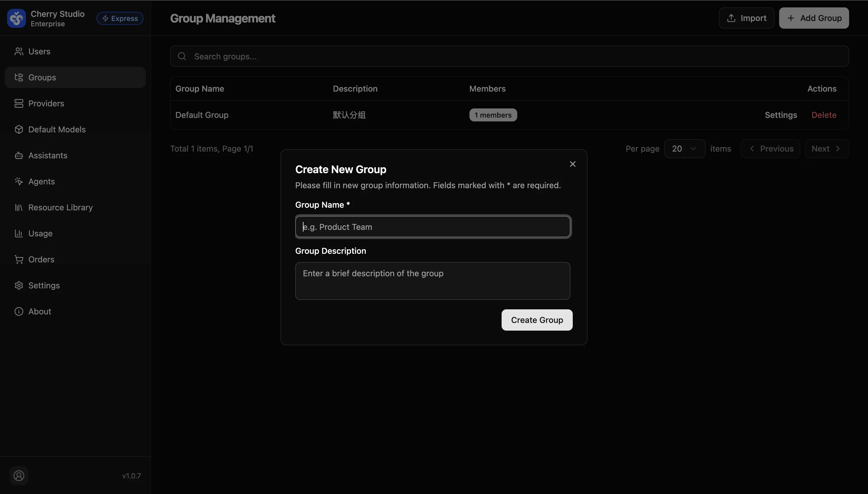
Task: Click the Express badge
Action: 120,18
